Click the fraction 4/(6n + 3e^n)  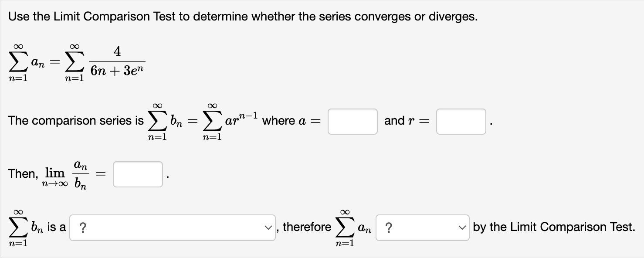(117, 61)
